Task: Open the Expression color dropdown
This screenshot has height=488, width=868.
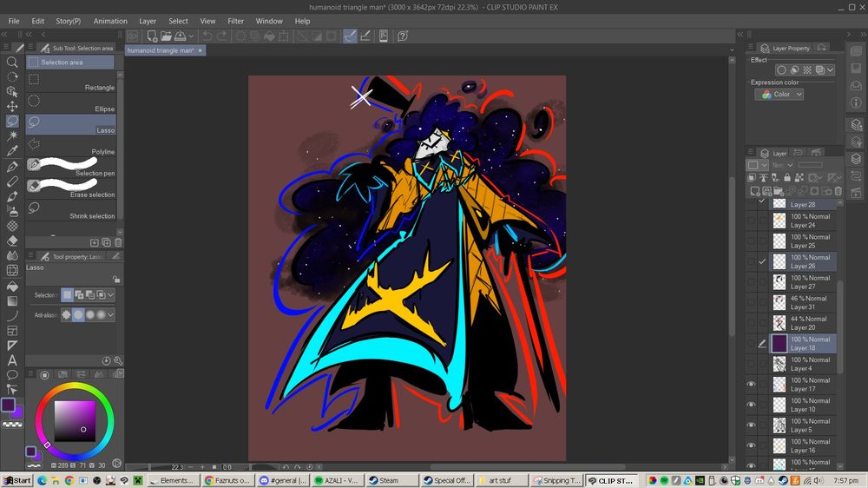Action: (779, 94)
